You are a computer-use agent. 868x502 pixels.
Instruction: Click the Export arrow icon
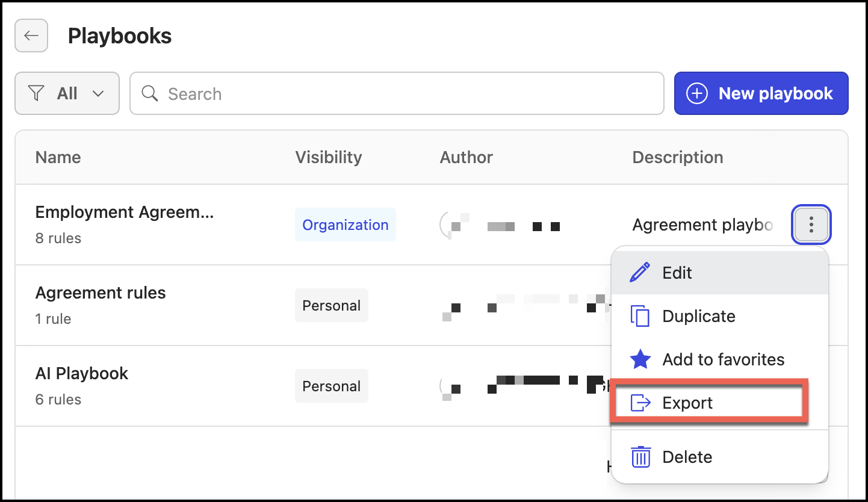tap(640, 403)
